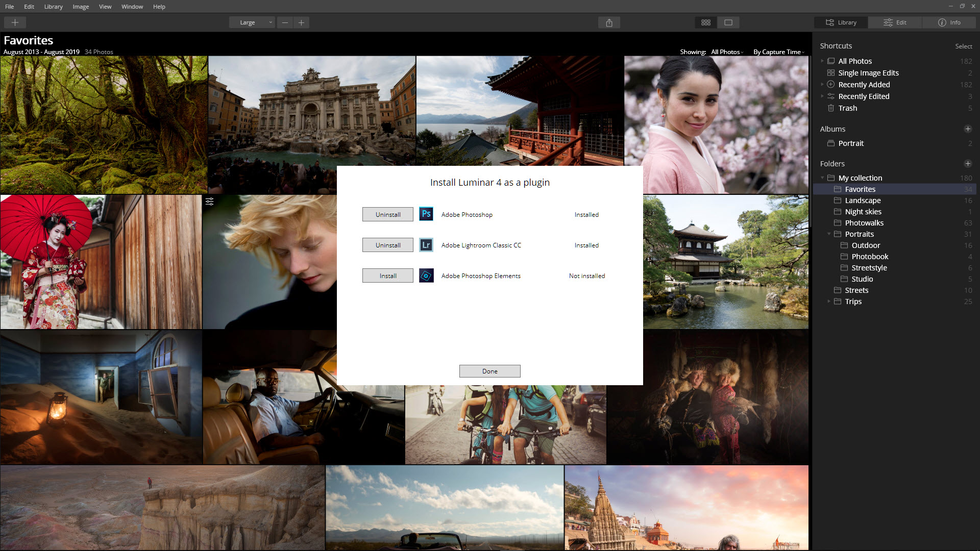980x551 pixels.
Task: Click the grid view icon
Action: (x=706, y=22)
